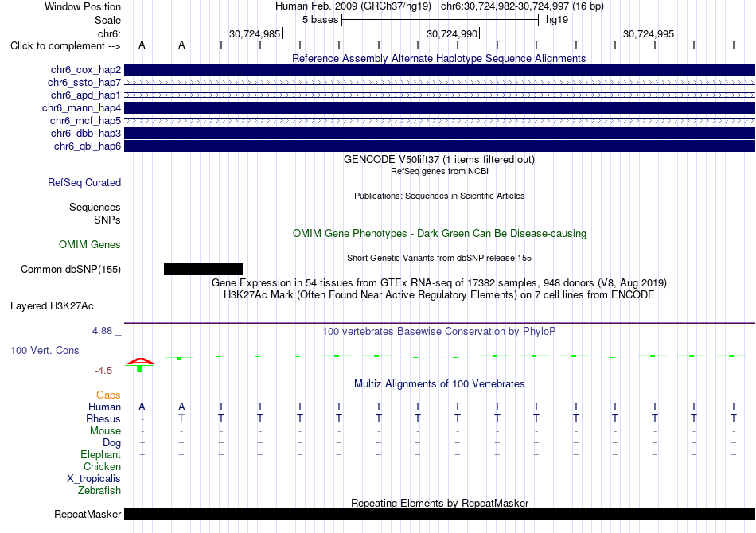Select the Chicken species label

click(x=102, y=466)
